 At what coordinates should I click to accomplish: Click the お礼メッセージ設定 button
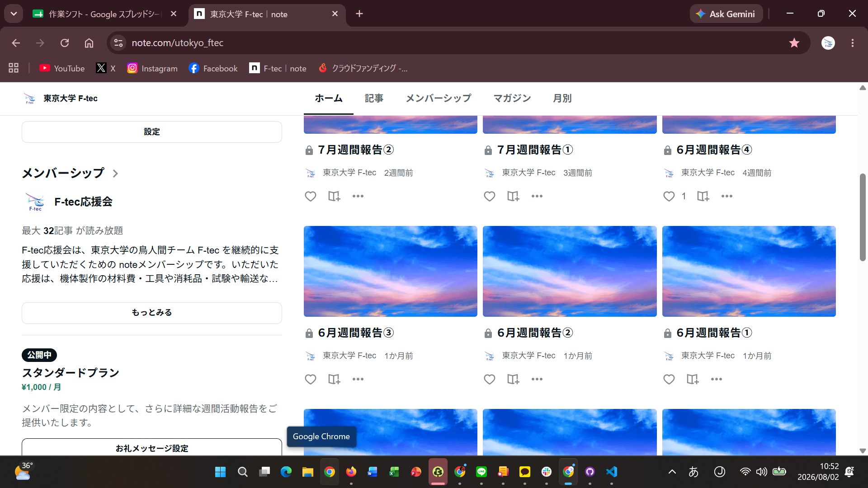[x=152, y=447]
